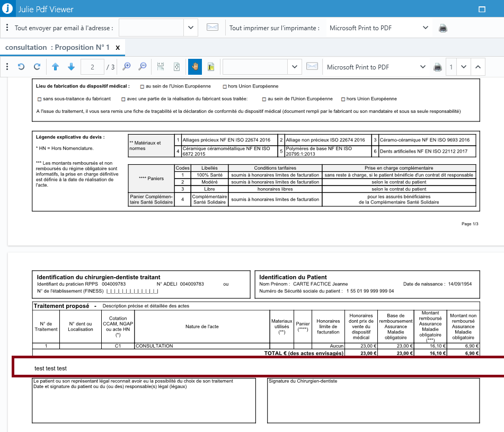The image size is (504, 432).
Task: Click the Julie app logo icon
Action: pos(7,8)
